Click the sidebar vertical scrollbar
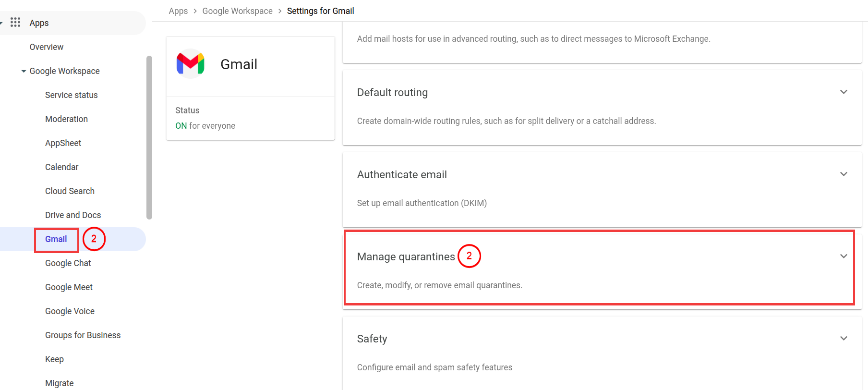This screenshot has height=390, width=868. pyautogui.click(x=149, y=137)
